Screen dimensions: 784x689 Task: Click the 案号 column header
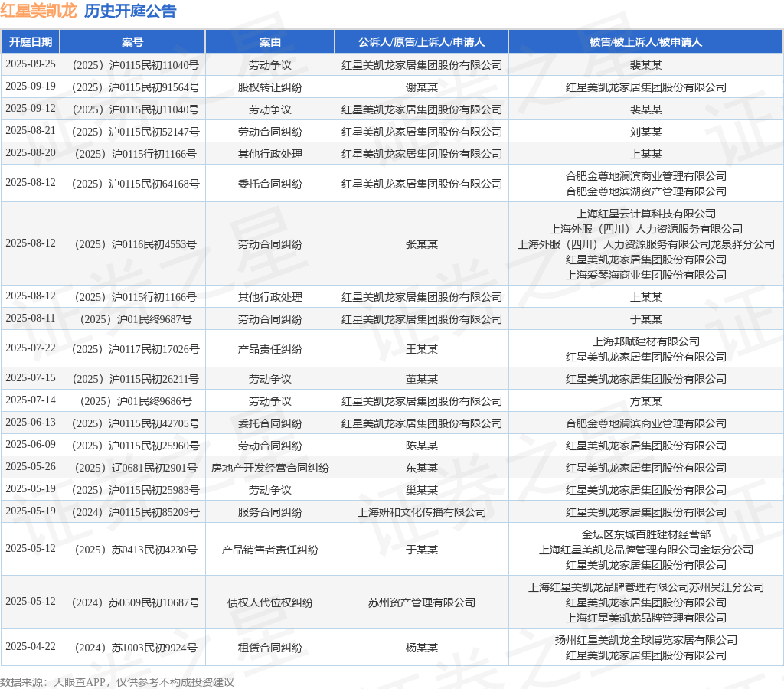tap(132, 42)
